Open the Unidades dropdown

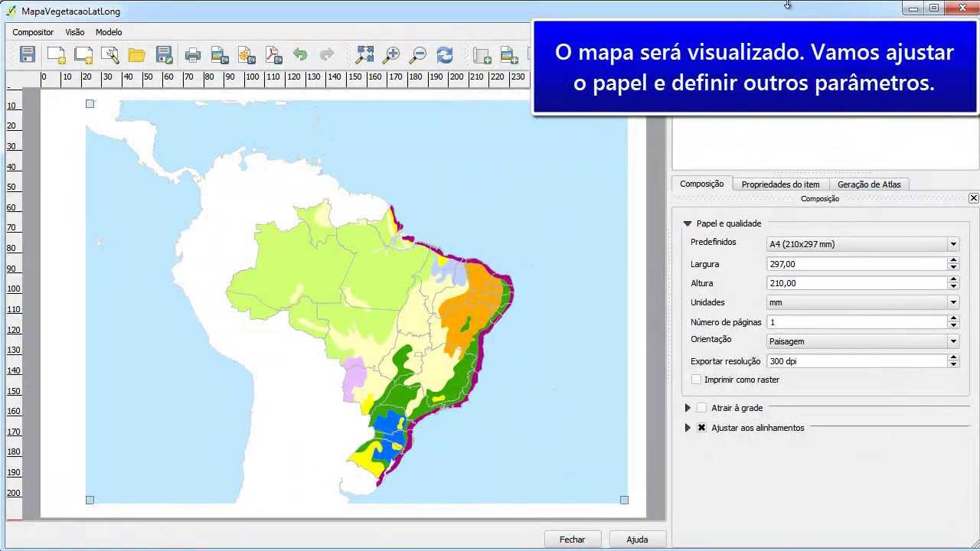(863, 302)
